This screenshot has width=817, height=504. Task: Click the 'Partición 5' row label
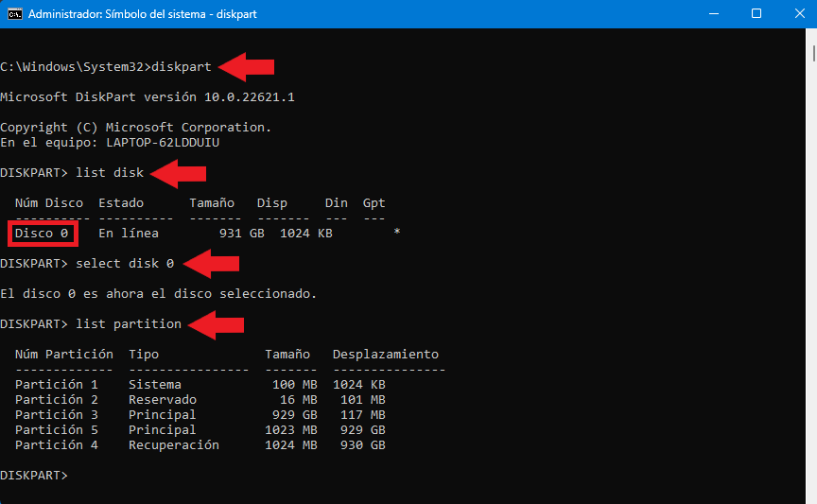click(57, 429)
